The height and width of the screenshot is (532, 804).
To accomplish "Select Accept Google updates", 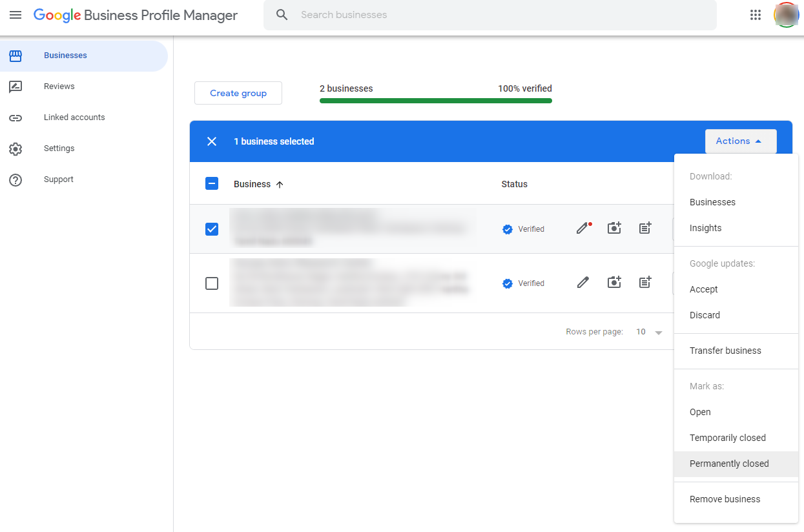I will (x=736, y=289).
